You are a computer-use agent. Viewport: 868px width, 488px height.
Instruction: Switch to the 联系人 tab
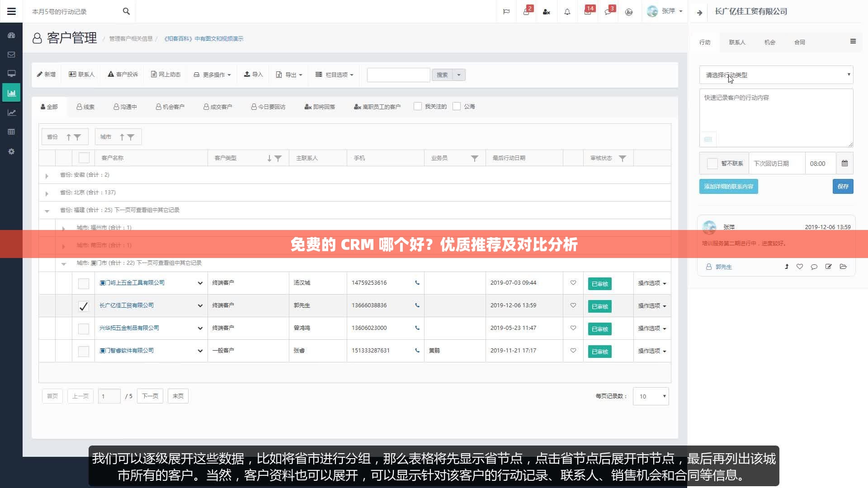[737, 42]
